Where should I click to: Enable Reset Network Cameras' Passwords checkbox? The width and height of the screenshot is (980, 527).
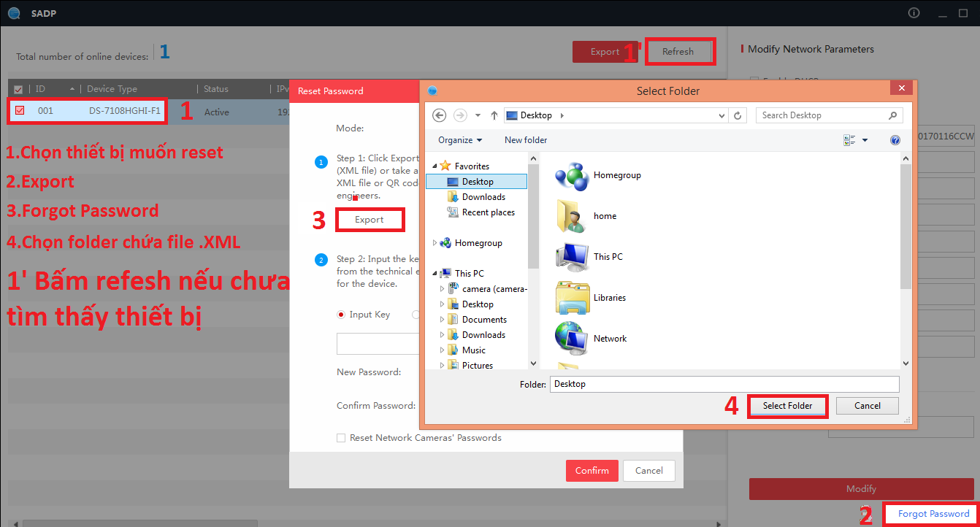(341, 438)
